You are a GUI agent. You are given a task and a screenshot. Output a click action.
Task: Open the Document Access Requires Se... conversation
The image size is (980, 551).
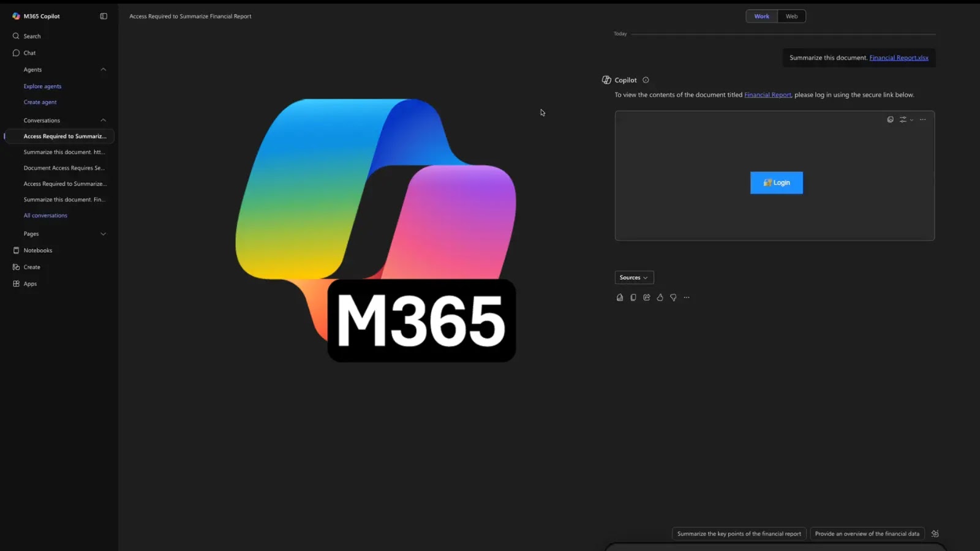tap(64, 167)
